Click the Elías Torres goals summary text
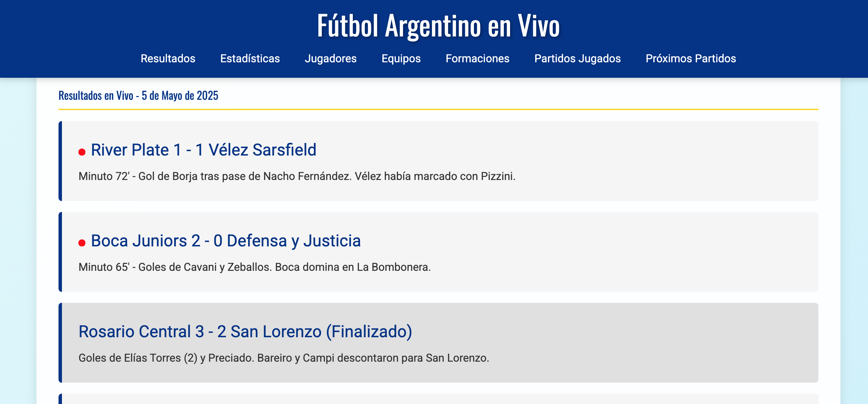The width and height of the screenshot is (868, 404). [x=284, y=358]
